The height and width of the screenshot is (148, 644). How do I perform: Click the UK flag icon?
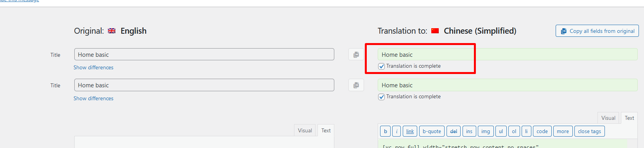click(x=111, y=31)
